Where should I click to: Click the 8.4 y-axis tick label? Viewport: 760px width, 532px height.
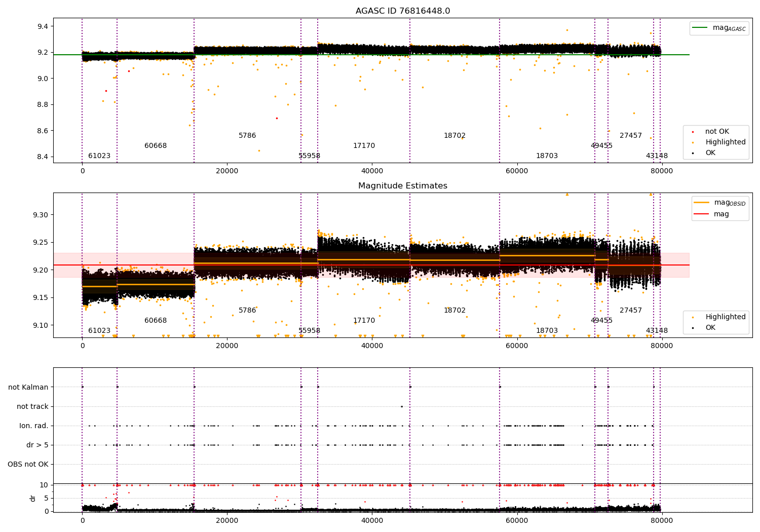point(43,157)
